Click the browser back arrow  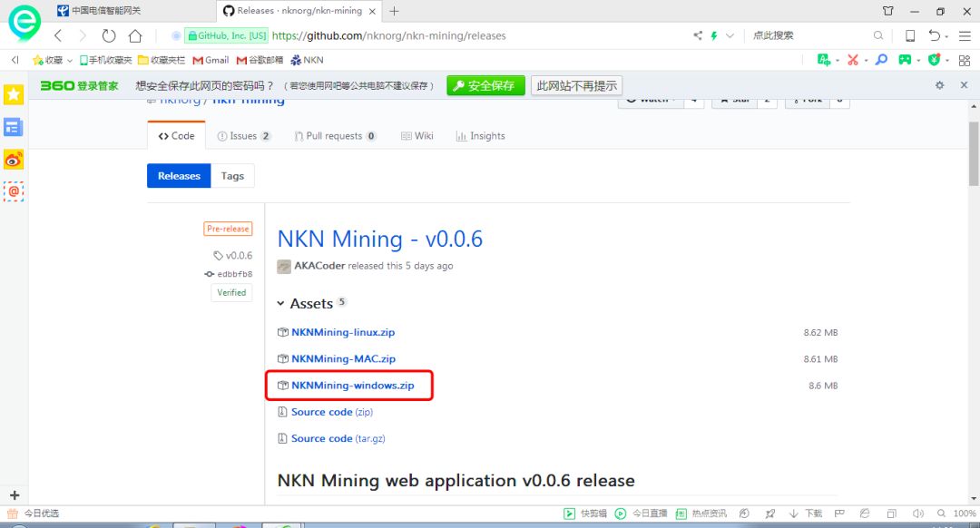click(x=58, y=35)
